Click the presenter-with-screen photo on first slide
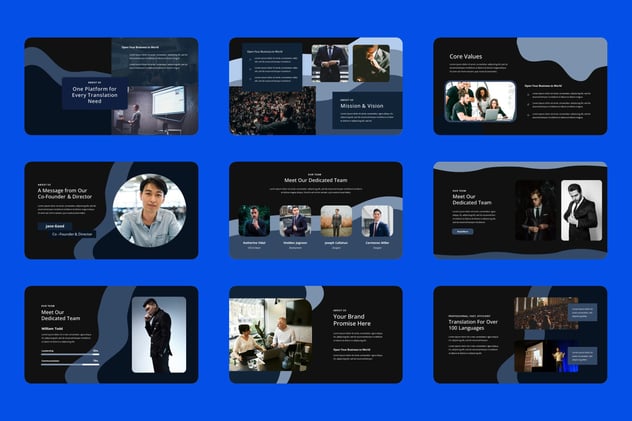 (155, 110)
